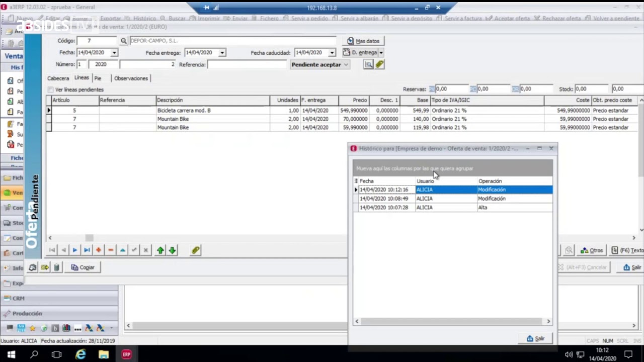Click green arrow export icon beside Copiar

45,267
